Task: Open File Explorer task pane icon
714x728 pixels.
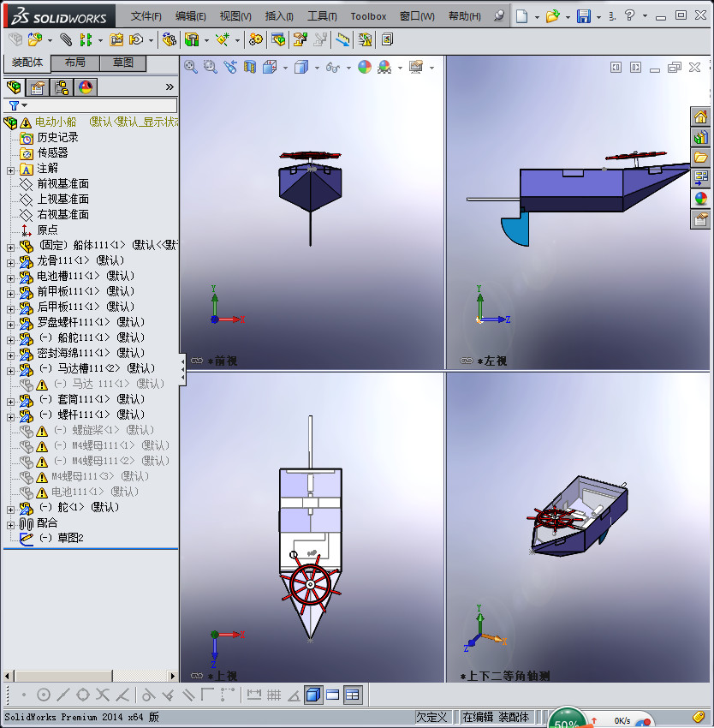Action: coord(700,158)
